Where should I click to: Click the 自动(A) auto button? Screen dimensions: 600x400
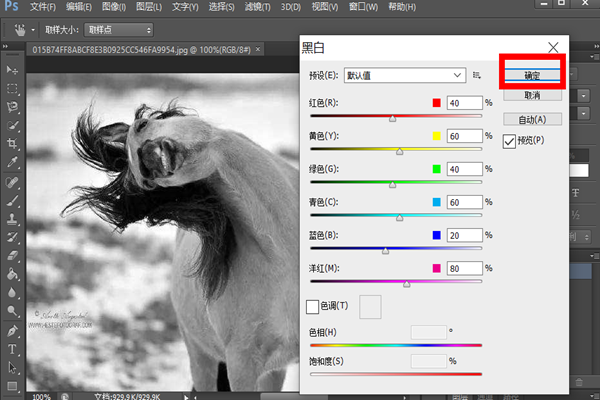pos(532,119)
